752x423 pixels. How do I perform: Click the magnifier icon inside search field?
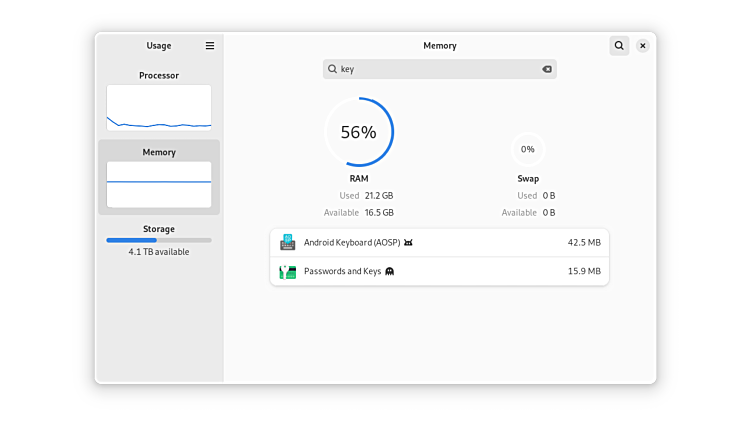(x=333, y=70)
